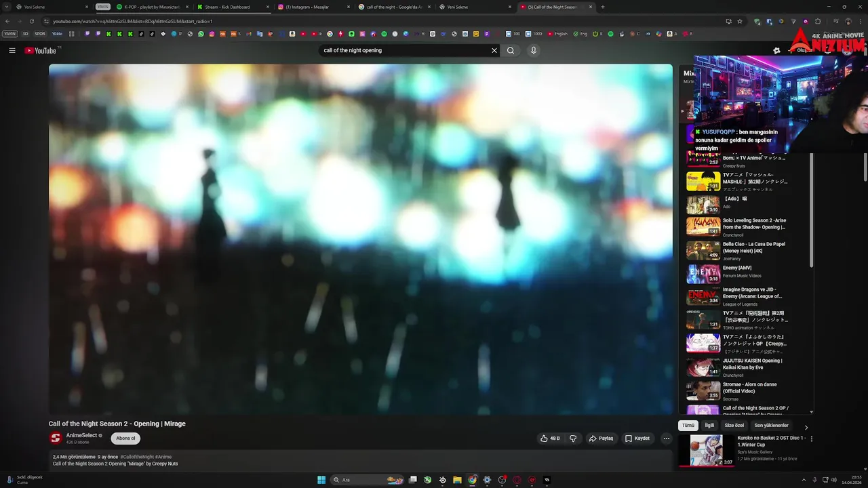Click the video player to pause
The height and width of the screenshot is (488, 868).
point(360,239)
